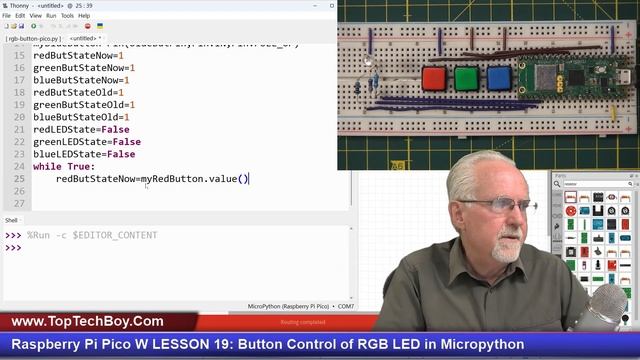The height and width of the screenshot is (360, 640).
Task: Click myRedButton.value() on line 25
Action: [x=194, y=179]
